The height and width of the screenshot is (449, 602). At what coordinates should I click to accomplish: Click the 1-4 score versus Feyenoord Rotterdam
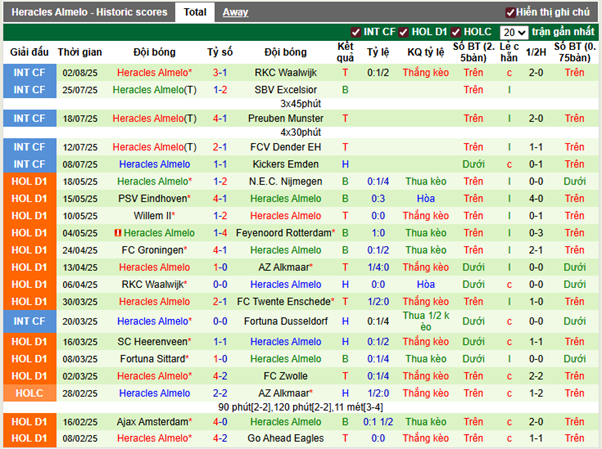click(220, 233)
